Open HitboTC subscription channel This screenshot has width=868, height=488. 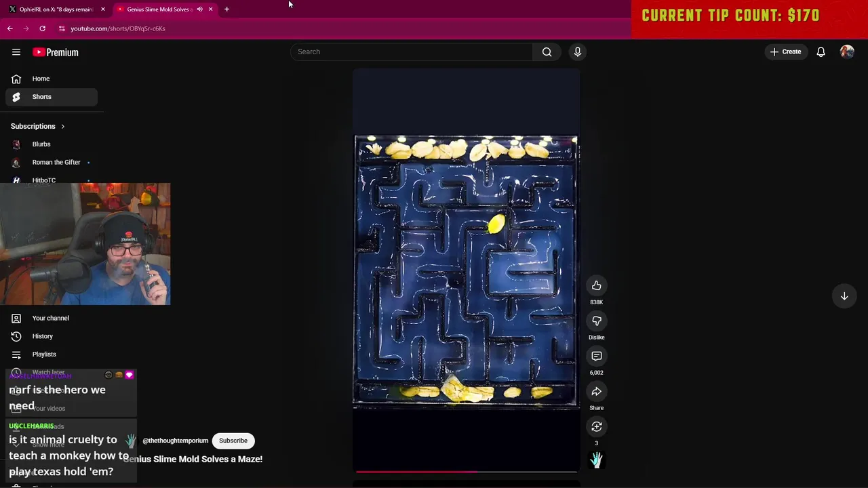pyautogui.click(x=52, y=180)
